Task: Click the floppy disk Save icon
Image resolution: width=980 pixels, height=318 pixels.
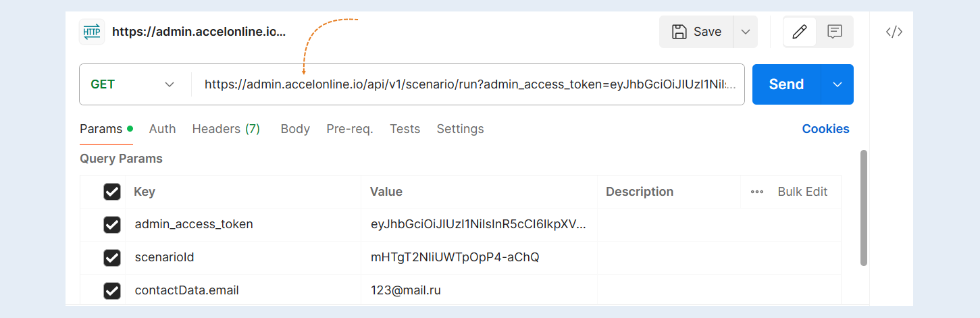Action: click(679, 32)
